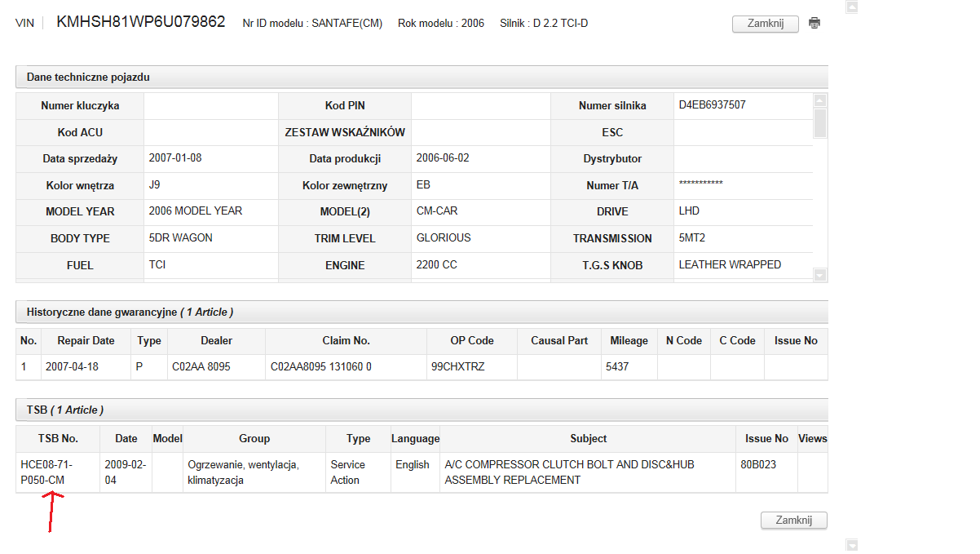Click the bottom Zamknij button
980x554 pixels.
point(794,520)
